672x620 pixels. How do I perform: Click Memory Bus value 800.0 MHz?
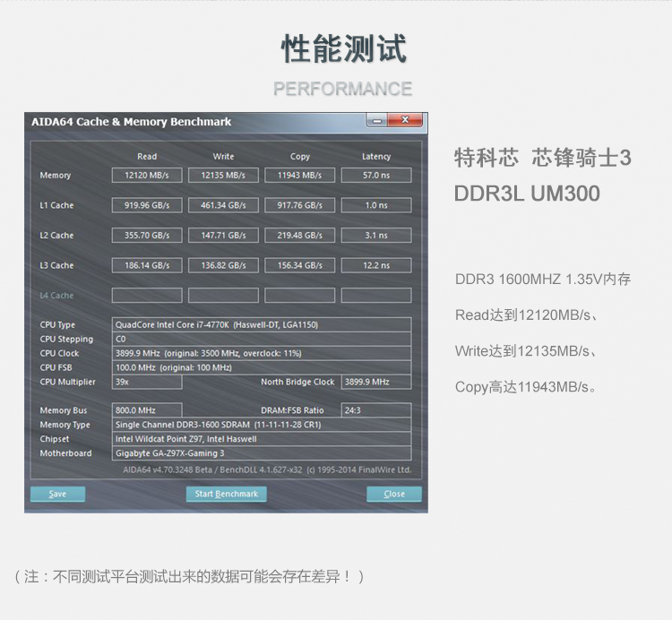pyautogui.click(x=147, y=410)
